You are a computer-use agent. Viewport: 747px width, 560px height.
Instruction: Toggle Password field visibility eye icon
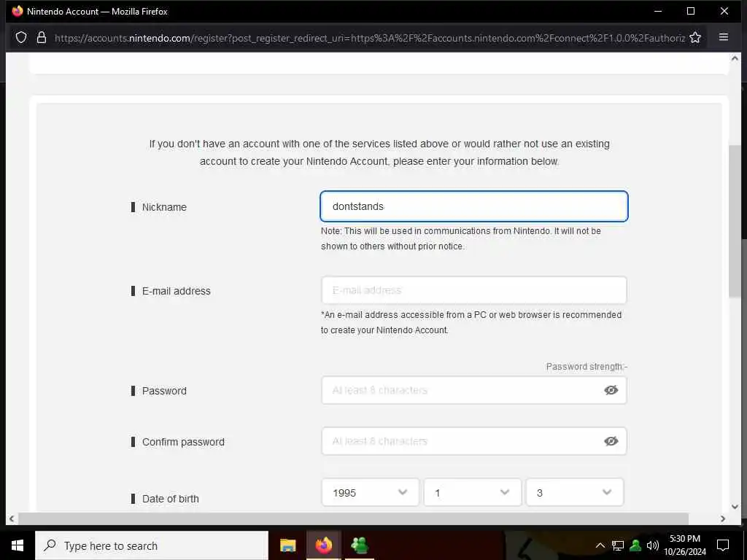611,390
